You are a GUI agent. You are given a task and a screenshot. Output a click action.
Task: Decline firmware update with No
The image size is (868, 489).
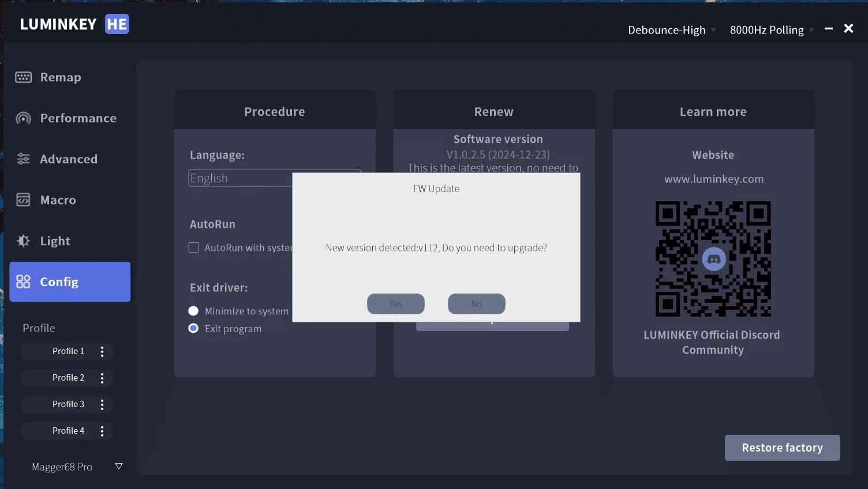coord(477,304)
